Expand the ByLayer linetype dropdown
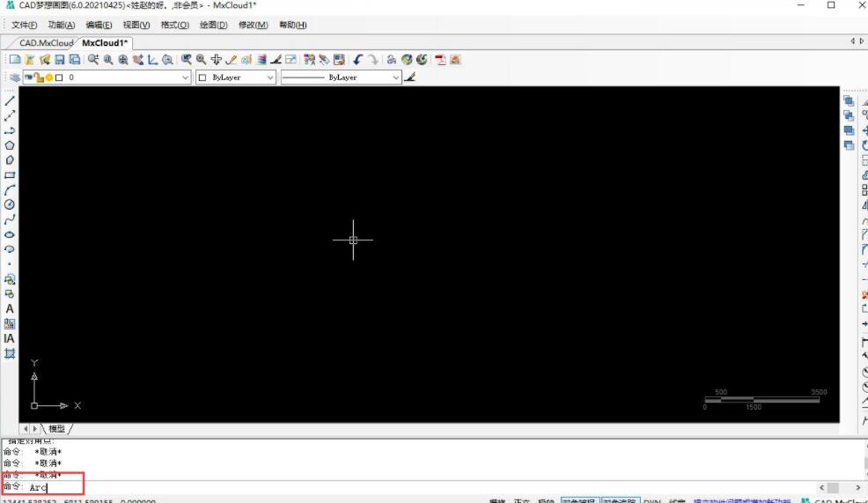Screen dimensions: 868x503 pyautogui.click(x=342, y=78)
